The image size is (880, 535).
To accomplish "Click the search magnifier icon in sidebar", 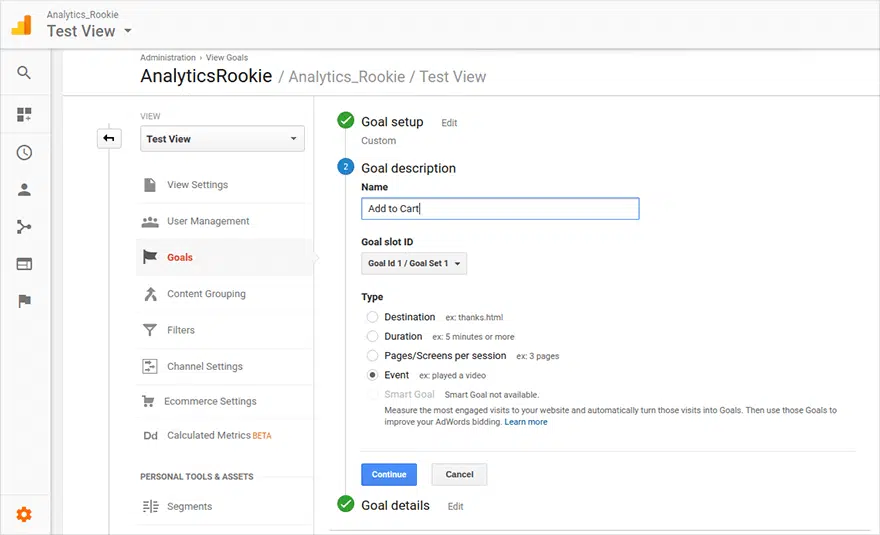I will [x=24, y=73].
